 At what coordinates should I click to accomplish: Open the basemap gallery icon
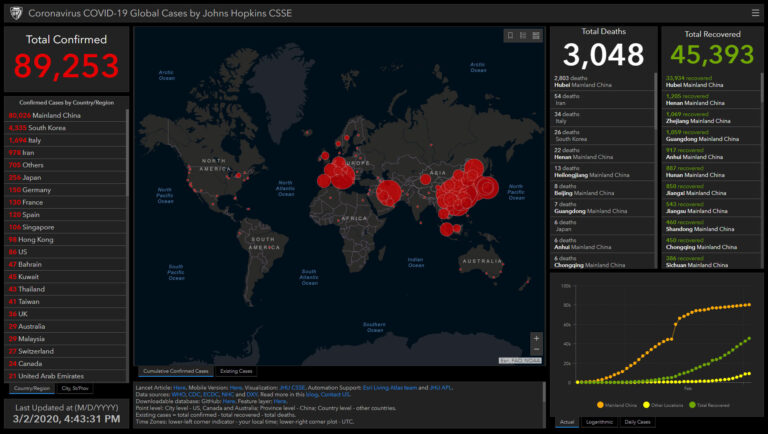536,36
